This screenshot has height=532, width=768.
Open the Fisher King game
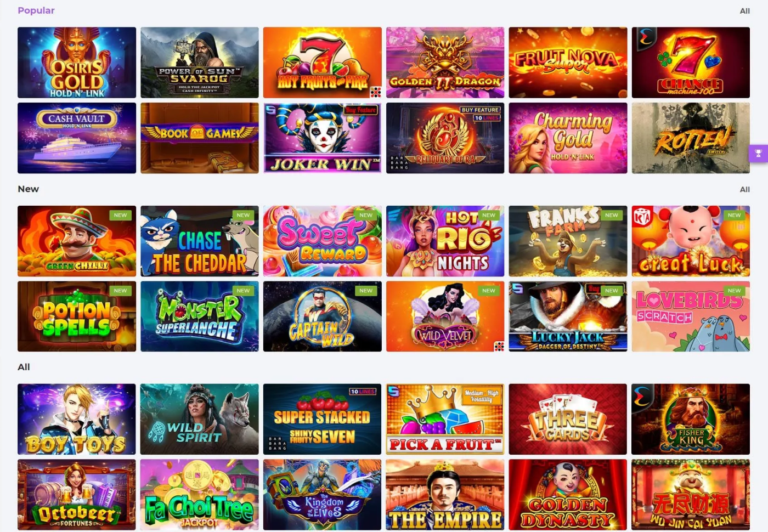(691, 419)
